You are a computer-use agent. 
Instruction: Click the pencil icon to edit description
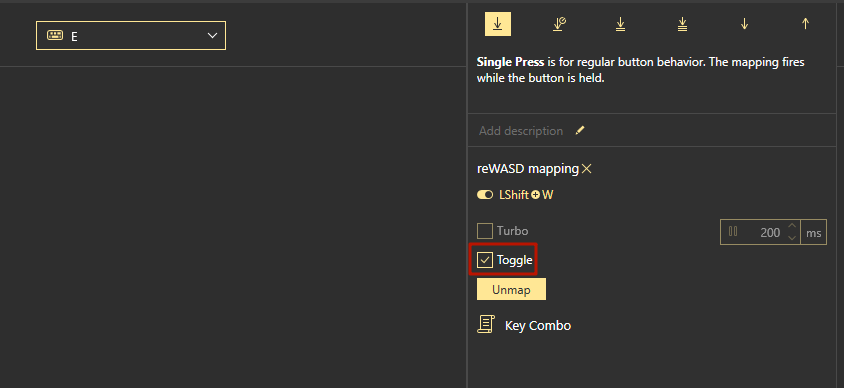(x=580, y=130)
